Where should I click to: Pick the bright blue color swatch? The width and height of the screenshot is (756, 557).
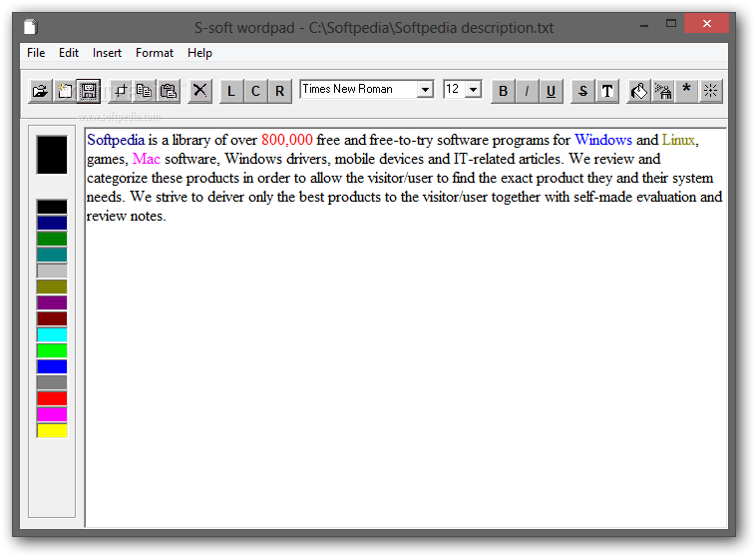[52, 366]
